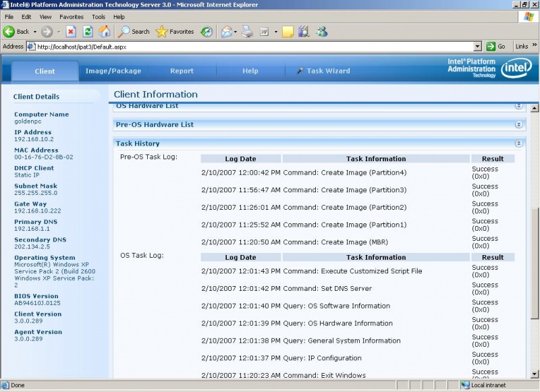The height and width of the screenshot is (392, 540).
Task: Click the Stop loading icon
Action: [x=72, y=31]
